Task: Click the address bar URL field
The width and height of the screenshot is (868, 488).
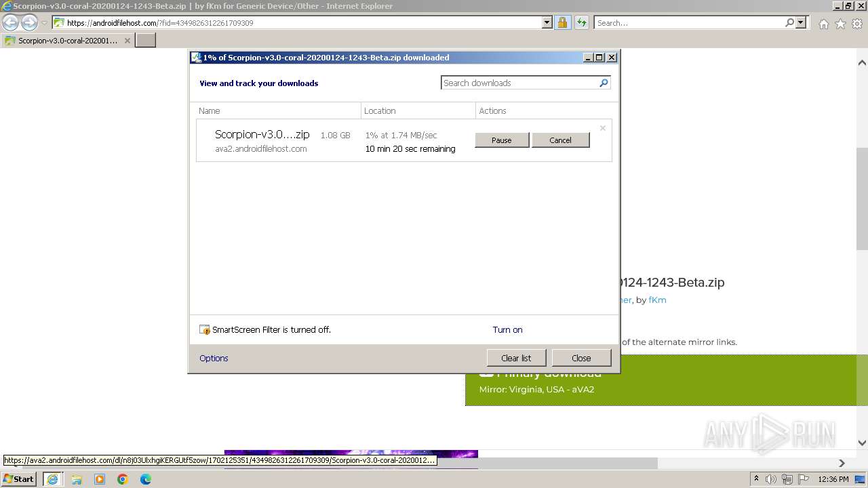Action: [x=296, y=22]
